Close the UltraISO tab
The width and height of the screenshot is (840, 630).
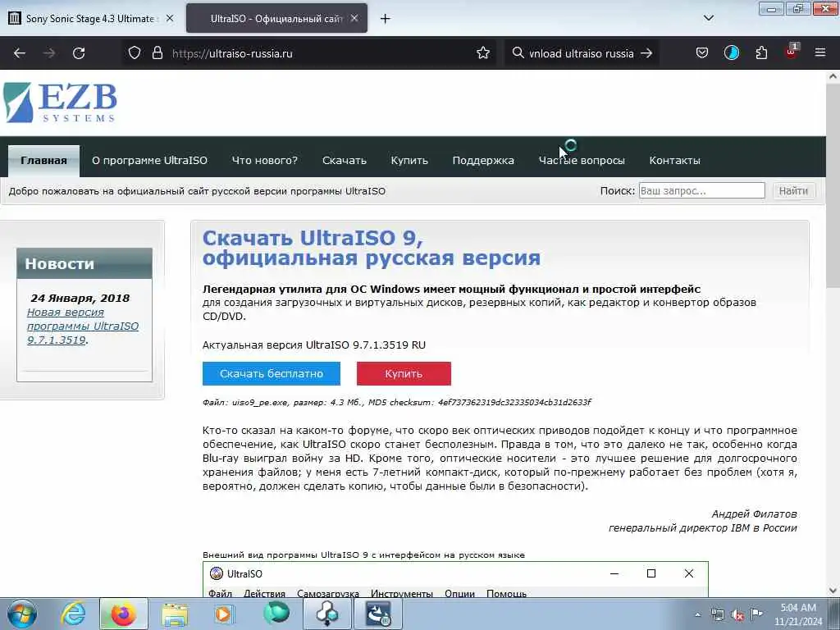pos(354,18)
